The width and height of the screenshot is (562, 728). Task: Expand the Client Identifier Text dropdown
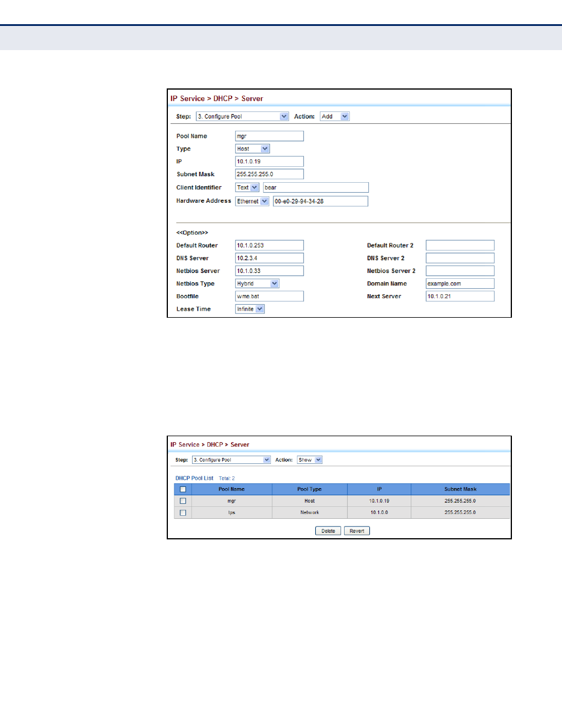[247, 187]
